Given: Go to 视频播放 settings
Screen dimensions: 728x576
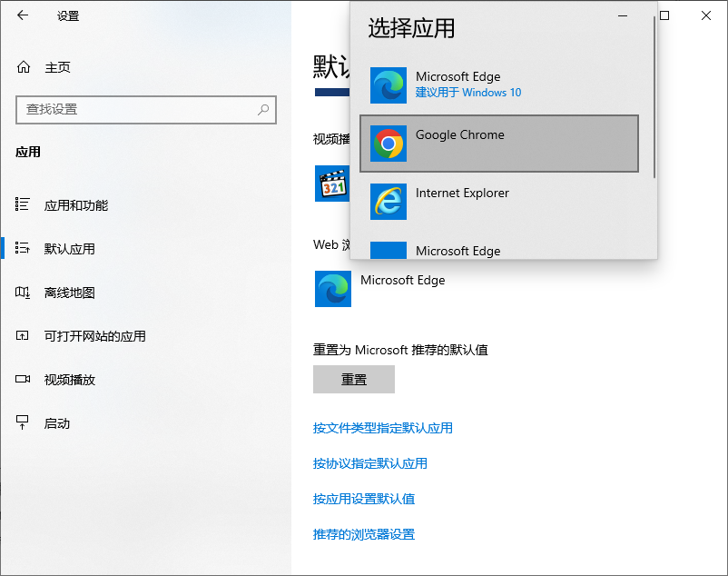Looking at the screenshot, I should click(x=69, y=380).
